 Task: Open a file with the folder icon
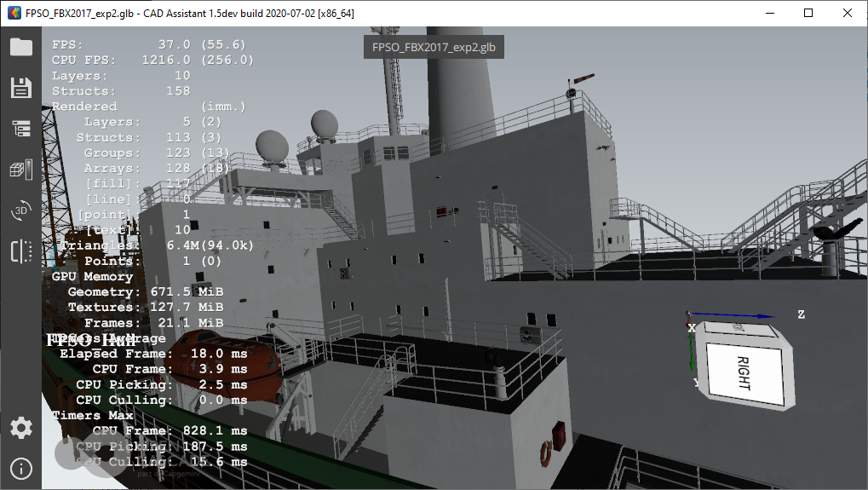pos(20,47)
